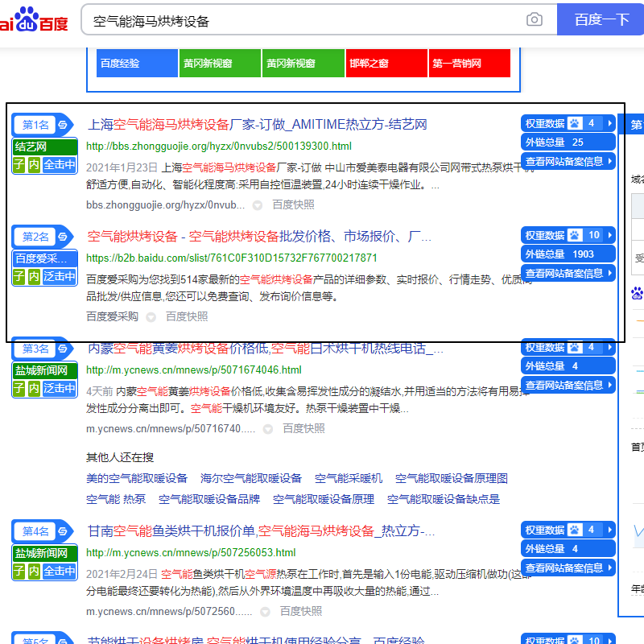Click refresh icon beside 第2名 rank badge
The image size is (644, 644).
[63, 237]
